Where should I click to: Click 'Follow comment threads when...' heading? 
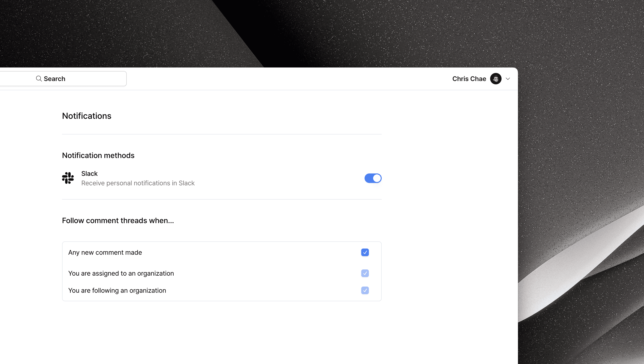[x=118, y=220]
